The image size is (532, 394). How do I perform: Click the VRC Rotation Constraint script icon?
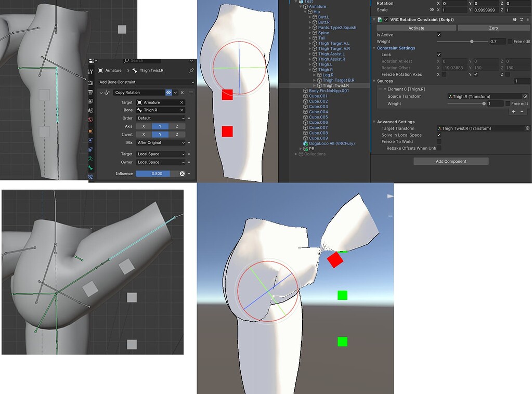tap(380, 19)
